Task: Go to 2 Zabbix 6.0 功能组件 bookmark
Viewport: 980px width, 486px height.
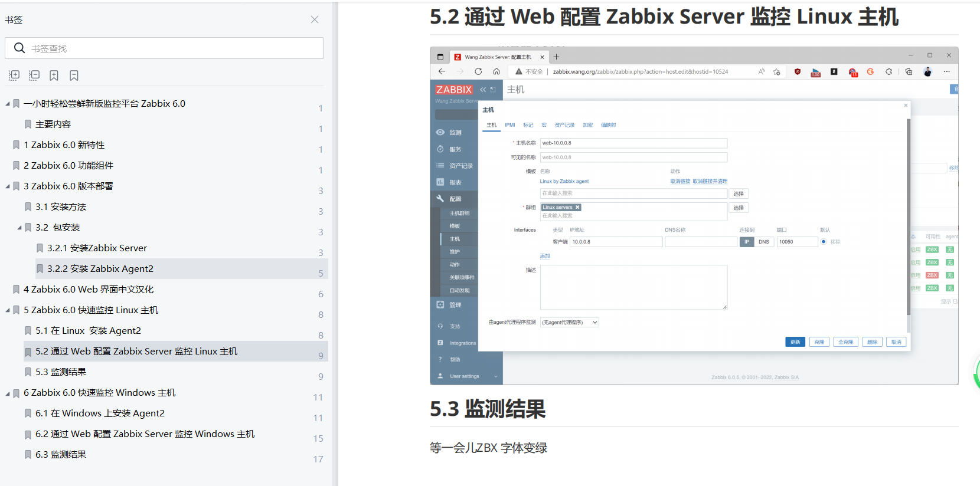Action: click(68, 166)
